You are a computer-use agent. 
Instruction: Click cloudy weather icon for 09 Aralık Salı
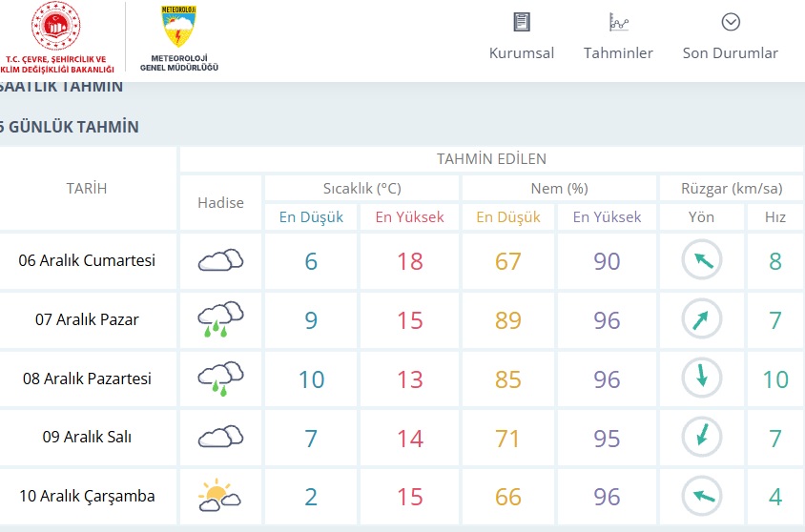coord(220,437)
